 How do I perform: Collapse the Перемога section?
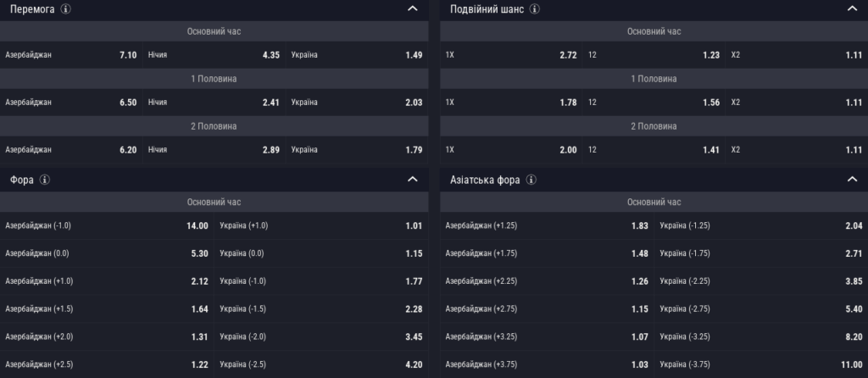pos(413,8)
